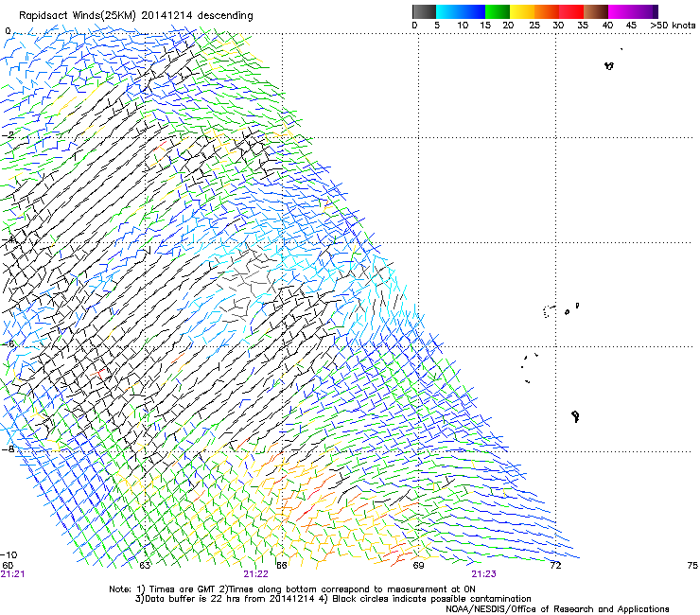Click the '-10' latitude axis label
Screen dimensions: 700x615
(x=9, y=555)
